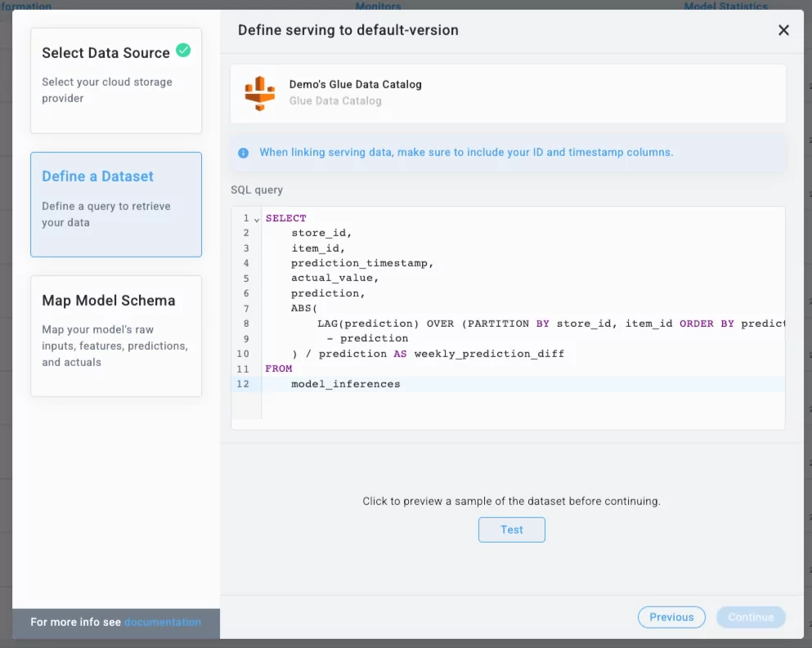The height and width of the screenshot is (648, 812).
Task: Click the Test button to preview the dataset
Action: (512, 530)
